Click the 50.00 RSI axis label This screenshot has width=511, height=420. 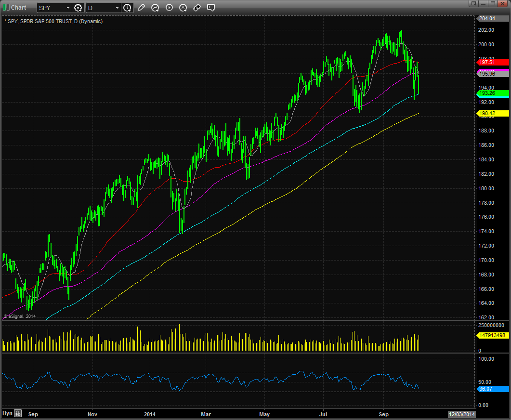tap(485, 382)
